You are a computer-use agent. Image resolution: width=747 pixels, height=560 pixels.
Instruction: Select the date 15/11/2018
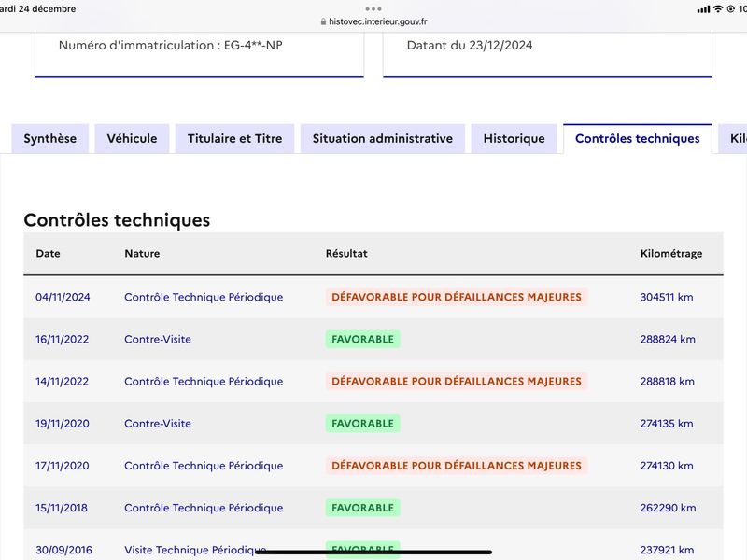point(62,508)
